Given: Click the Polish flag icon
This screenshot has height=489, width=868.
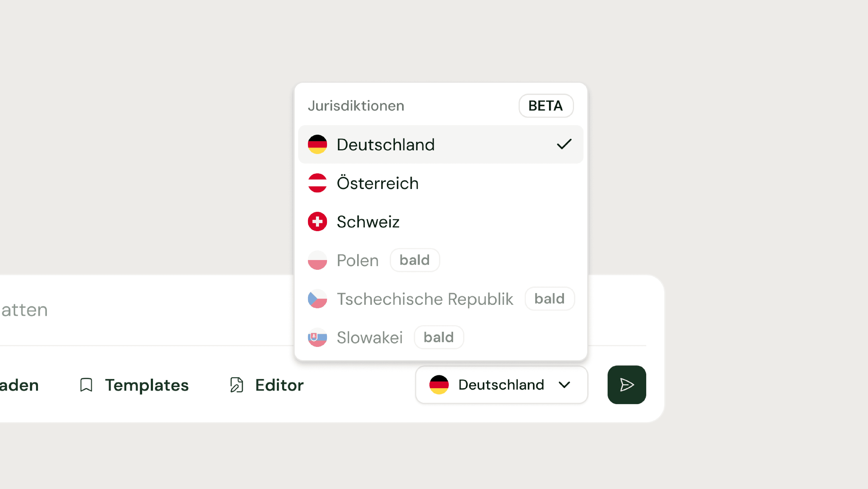Looking at the screenshot, I should pos(317,260).
